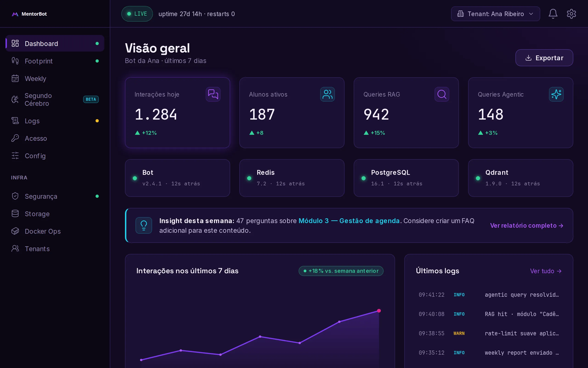
Task: Click the +12% trend on Interações hoje
Action: click(146, 133)
